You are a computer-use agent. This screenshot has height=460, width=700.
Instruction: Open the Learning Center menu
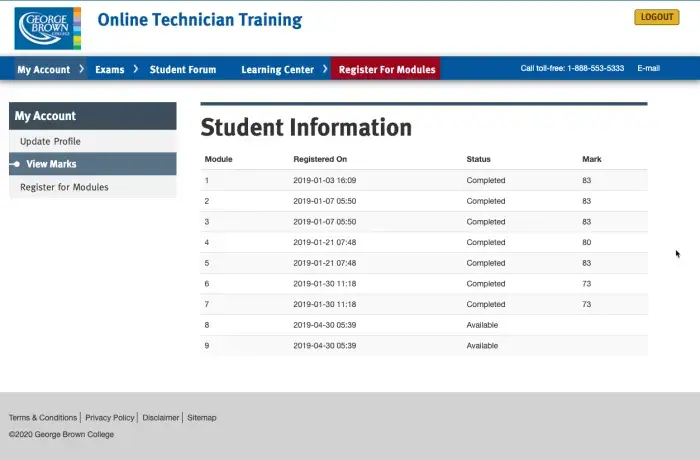click(278, 70)
